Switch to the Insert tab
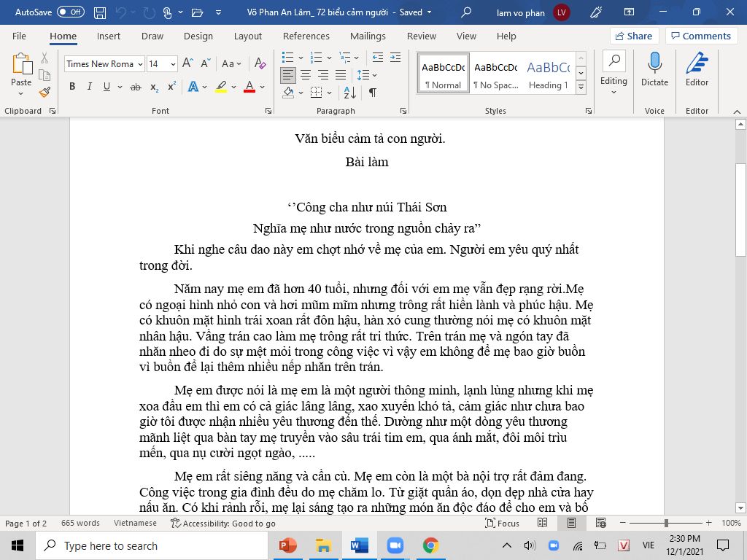This screenshot has height=560, width=747. 108,36
